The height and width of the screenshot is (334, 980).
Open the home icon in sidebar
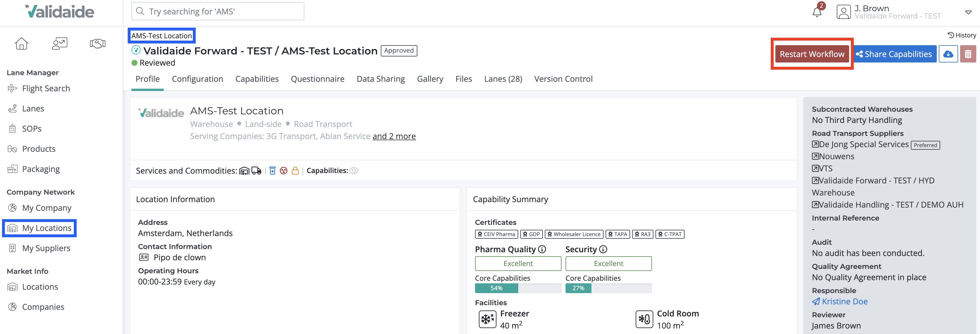[21, 44]
